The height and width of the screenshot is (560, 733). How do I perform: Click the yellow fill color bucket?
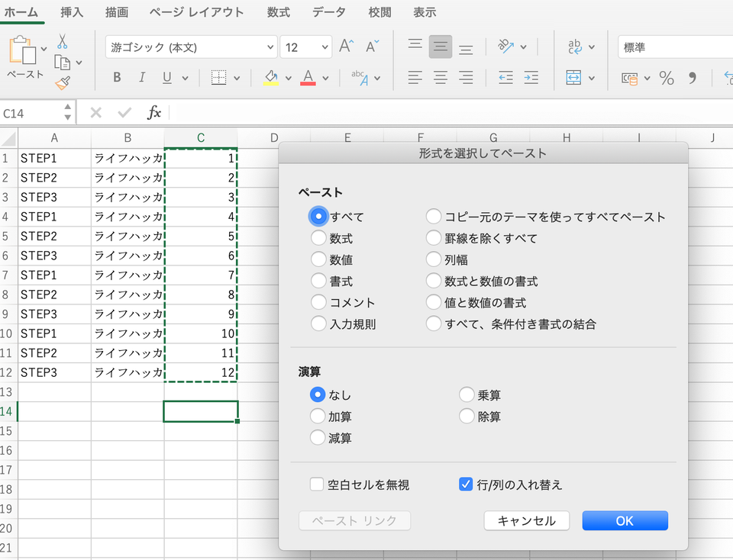click(x=271, y=78)
